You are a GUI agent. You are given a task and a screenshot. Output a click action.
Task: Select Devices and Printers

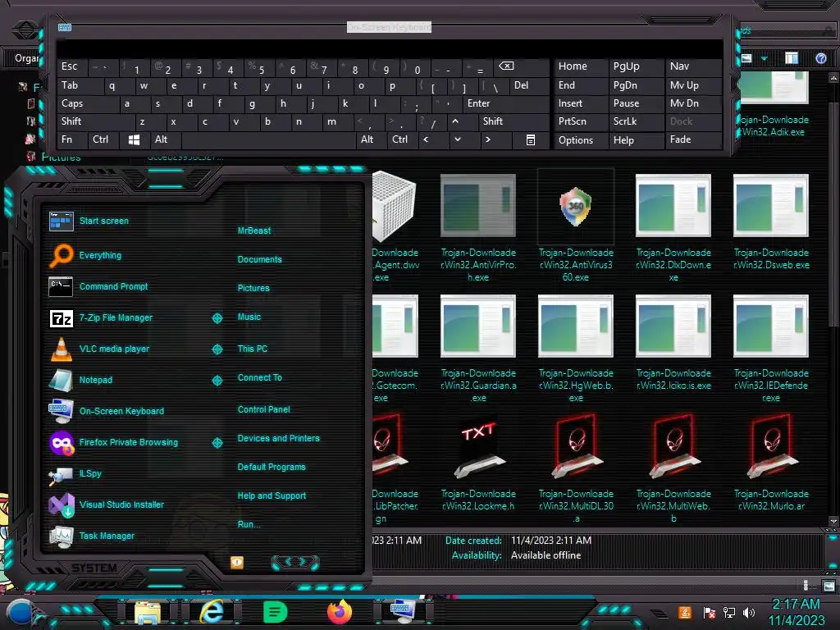(x=279, y=438)
